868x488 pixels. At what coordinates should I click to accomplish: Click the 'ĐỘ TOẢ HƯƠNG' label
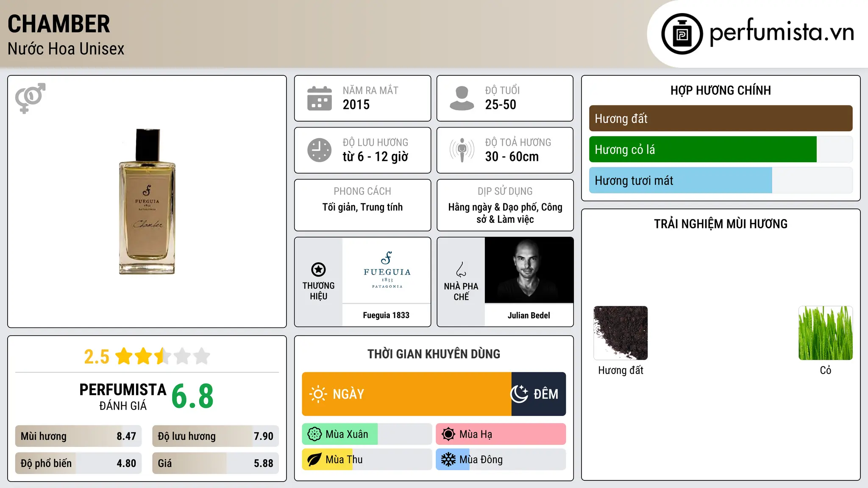click(518, 142)
